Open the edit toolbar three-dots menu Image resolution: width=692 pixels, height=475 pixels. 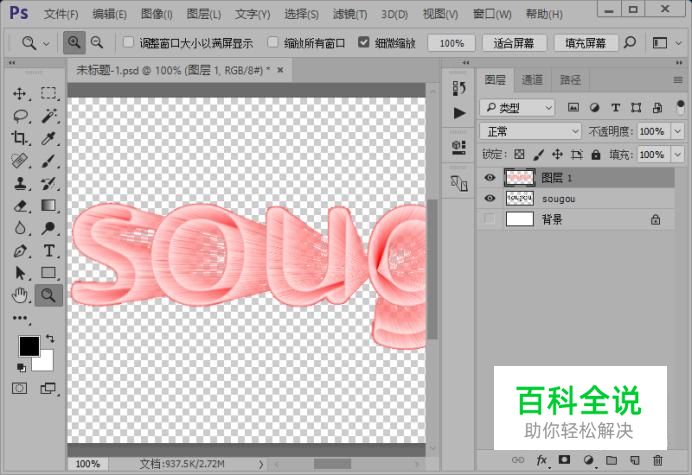click(20, 318)
